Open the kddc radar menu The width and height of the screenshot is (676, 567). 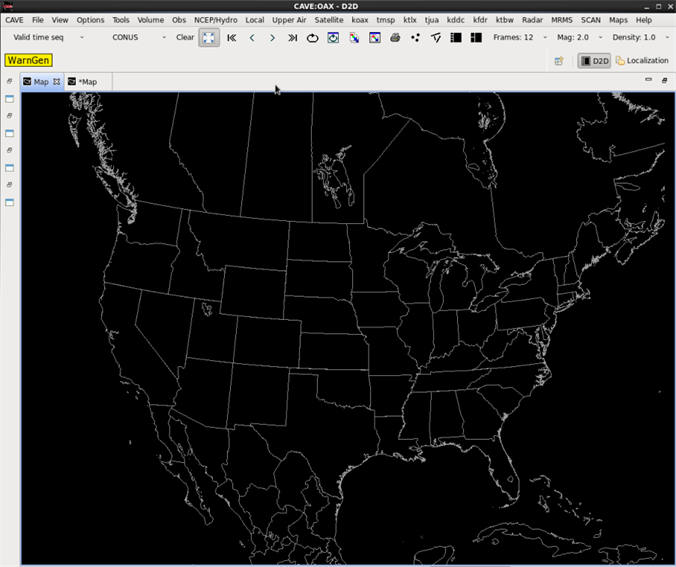456,20
